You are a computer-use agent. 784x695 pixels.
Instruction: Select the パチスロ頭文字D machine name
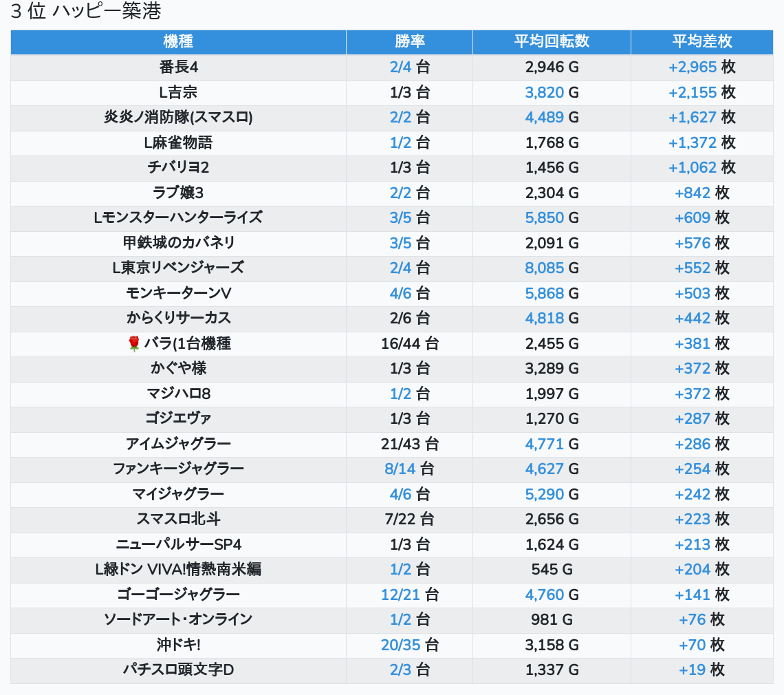pos(179,670)
